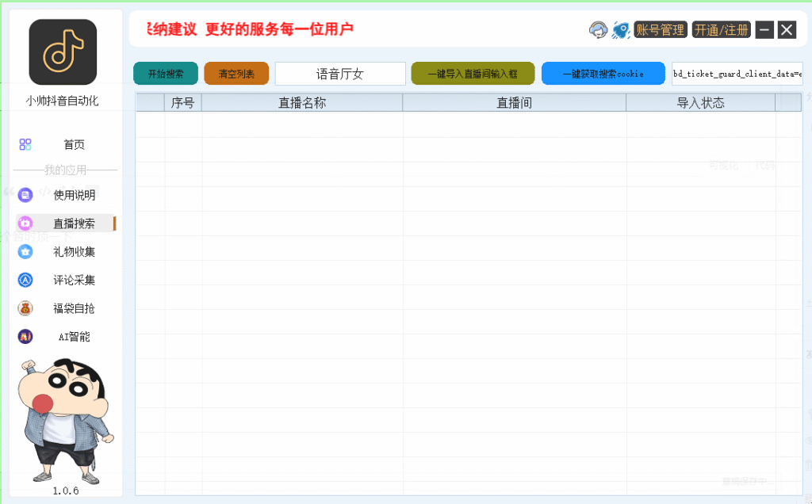Clear the list using 清空列表
Screen dimensions: 812x504
(x=236, y=72)
